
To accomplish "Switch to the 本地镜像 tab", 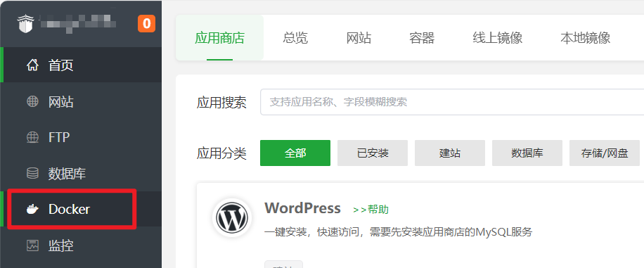I will [585, 38].
